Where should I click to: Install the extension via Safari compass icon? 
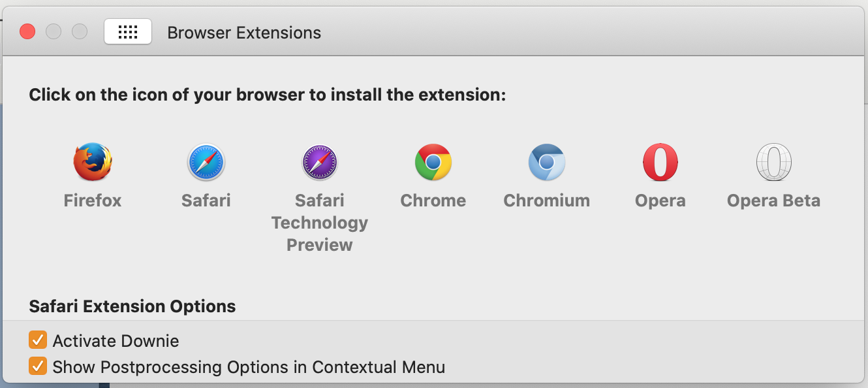coord(206,162)
